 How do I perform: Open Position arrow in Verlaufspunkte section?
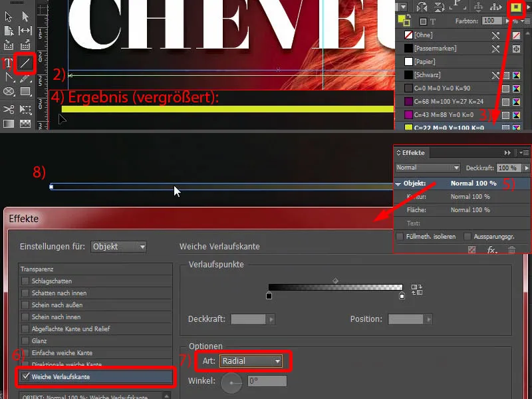428,319
